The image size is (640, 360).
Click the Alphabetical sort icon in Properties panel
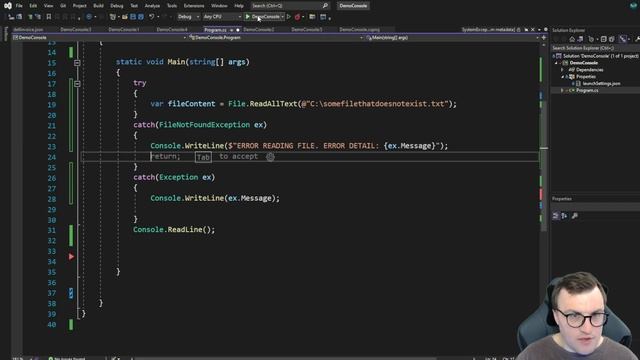pos(564,216)
